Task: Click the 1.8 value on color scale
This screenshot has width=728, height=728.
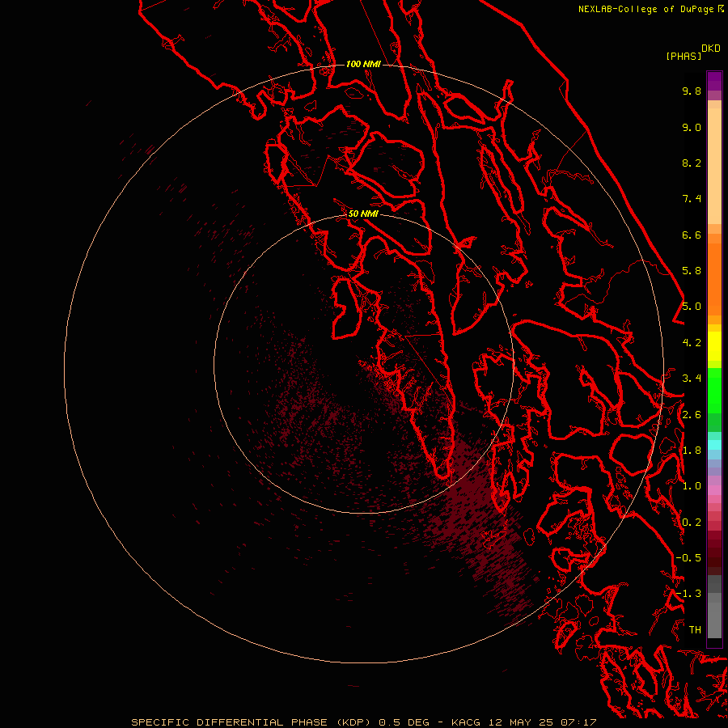Action: (x=692, y=451)
